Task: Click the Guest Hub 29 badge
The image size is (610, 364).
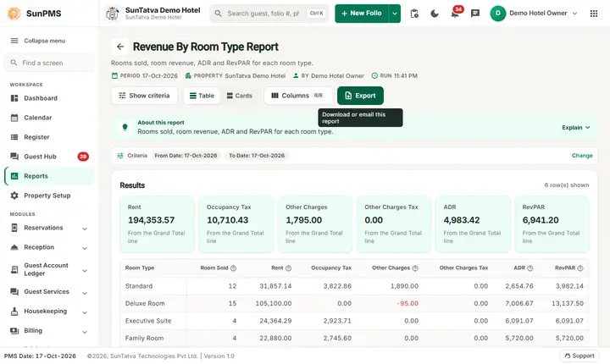Action: [83, 157]
